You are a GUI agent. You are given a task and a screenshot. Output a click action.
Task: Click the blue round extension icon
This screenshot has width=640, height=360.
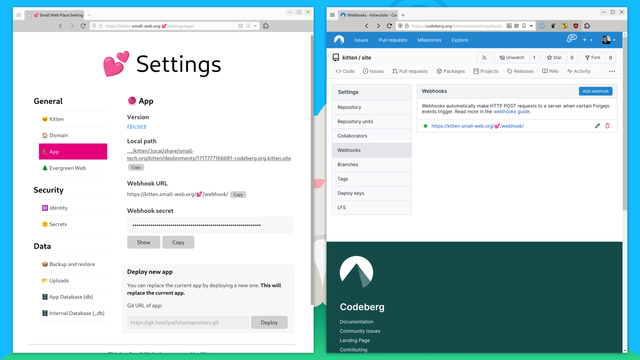click(542, 26)
